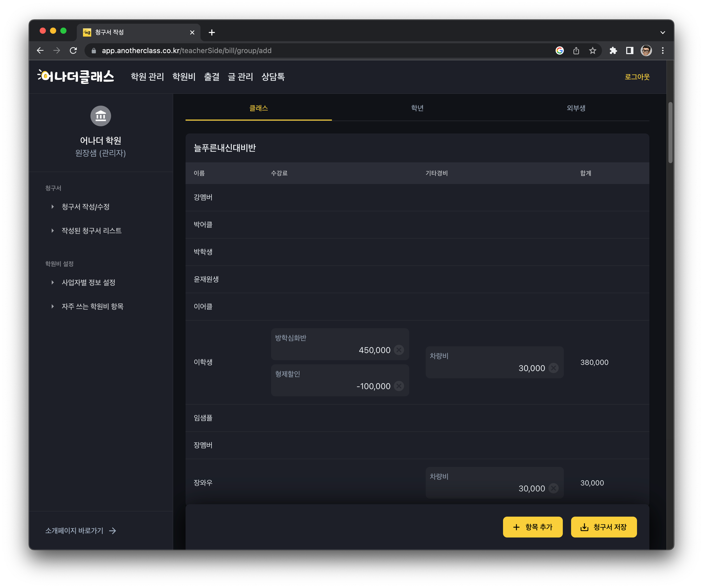Screen dimensions: 703x588
Task: Open a new browser tab
Action: 212,32
